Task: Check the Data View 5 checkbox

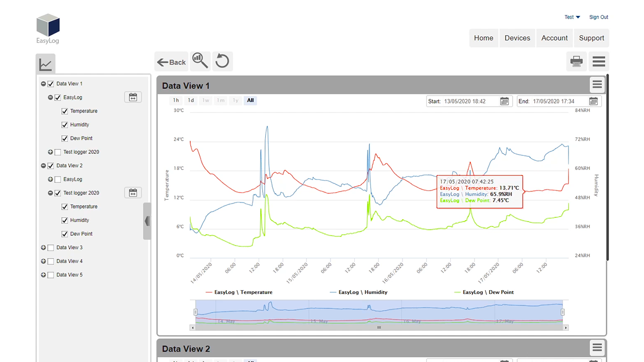Action: 51,275
